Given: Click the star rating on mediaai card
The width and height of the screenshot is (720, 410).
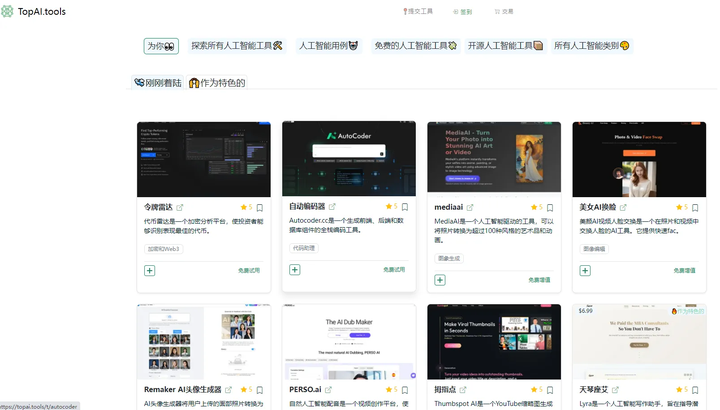Looking at the screenshot, I should coord(536,208).
